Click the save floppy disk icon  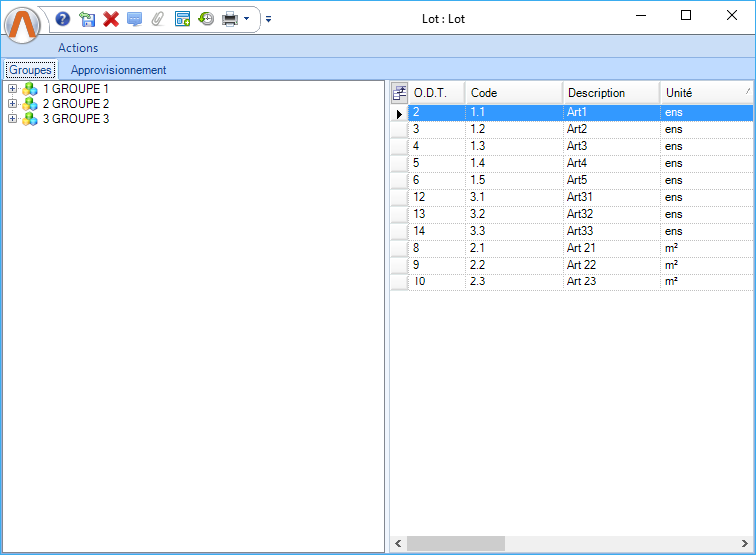point(87,19)
